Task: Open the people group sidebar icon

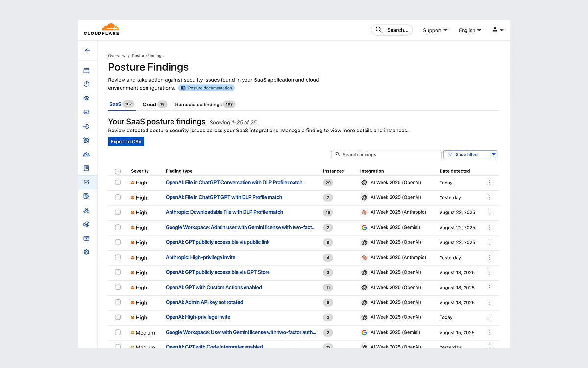Action: point(86,154)
